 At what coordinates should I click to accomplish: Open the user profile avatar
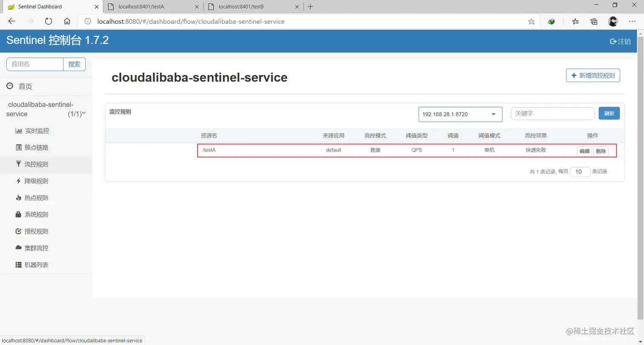(x=613, y=21)
